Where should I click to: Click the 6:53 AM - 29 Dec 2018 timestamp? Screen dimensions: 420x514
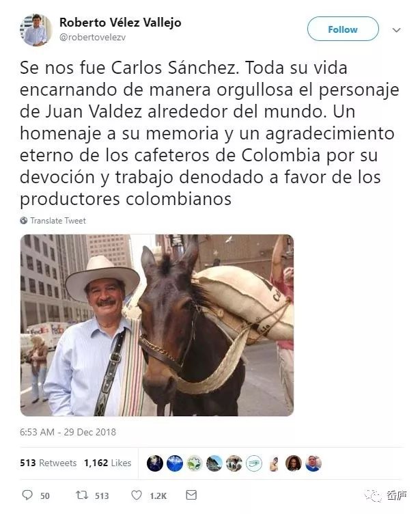pos(68,432)
